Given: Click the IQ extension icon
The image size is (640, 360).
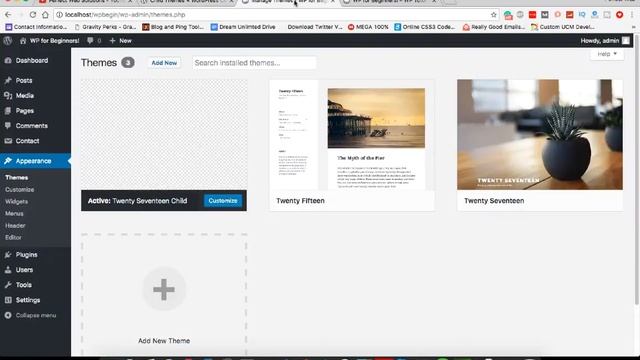Looking at the screenshot, I should tap(582, 15).
